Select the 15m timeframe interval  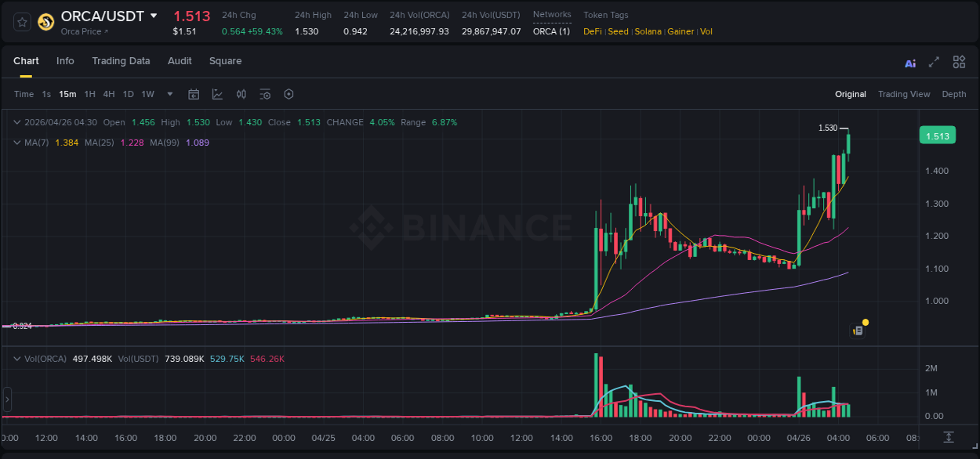click(67, 94)
